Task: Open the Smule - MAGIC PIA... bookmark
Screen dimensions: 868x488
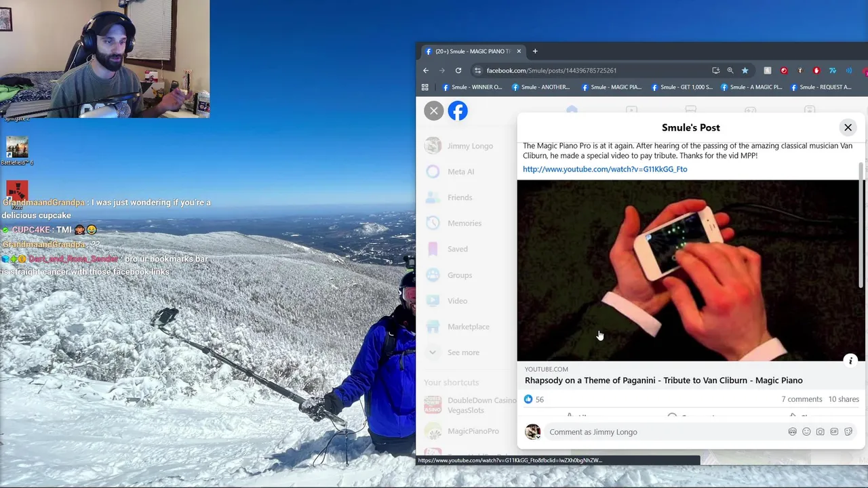Action: pyautogui.click(x=611, y=87)
